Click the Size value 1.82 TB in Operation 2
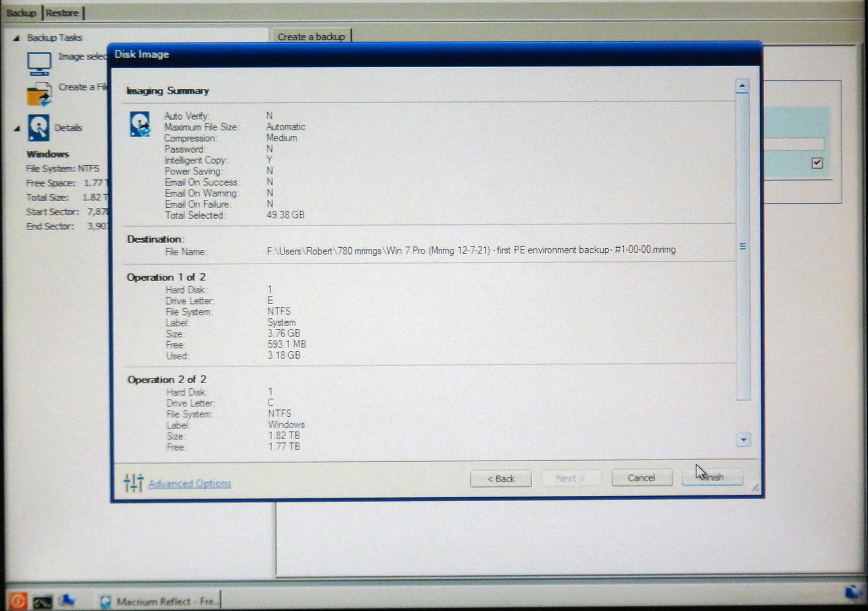This screenshot has width=868, height=611. (284, 436)
